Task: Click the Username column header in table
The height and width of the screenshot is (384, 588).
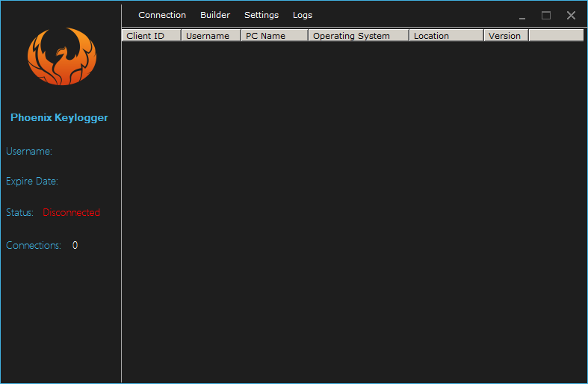Action: 211,36
